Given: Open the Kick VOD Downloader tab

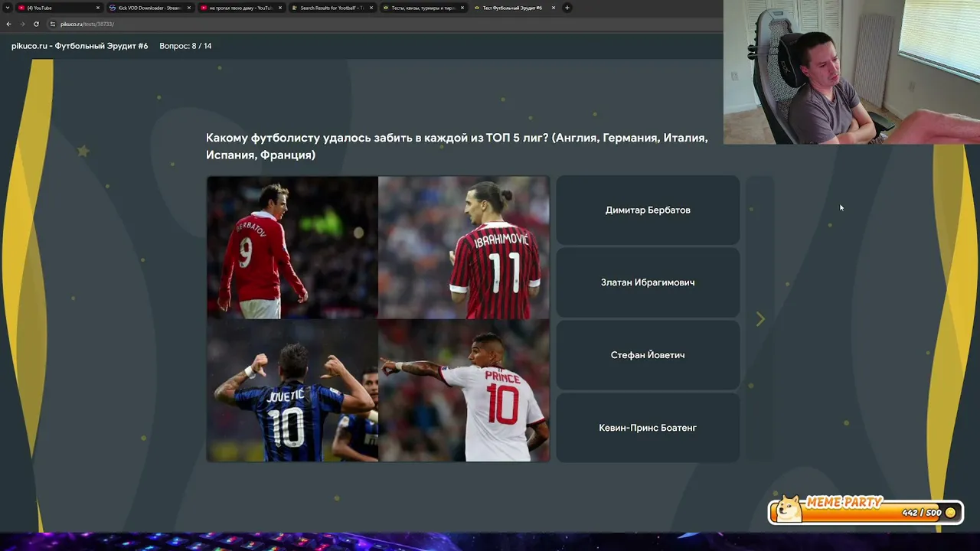Looking at the screenshot, I should coord(150,8).
